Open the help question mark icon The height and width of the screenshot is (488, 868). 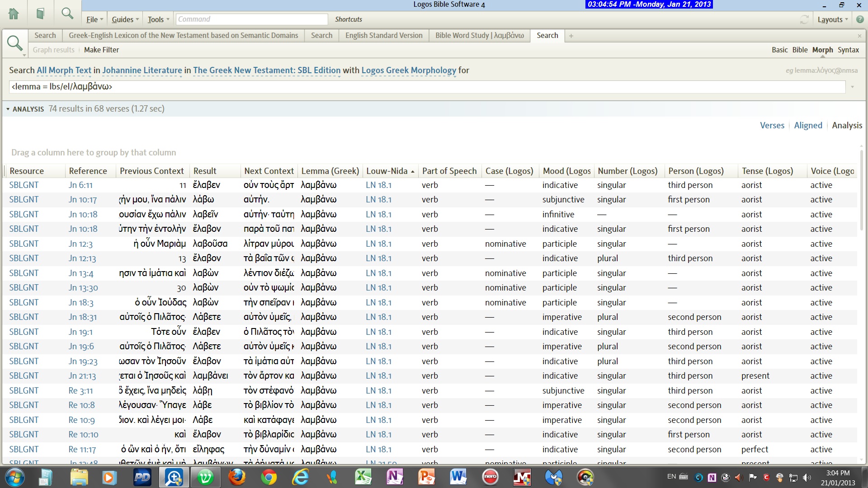859,19
